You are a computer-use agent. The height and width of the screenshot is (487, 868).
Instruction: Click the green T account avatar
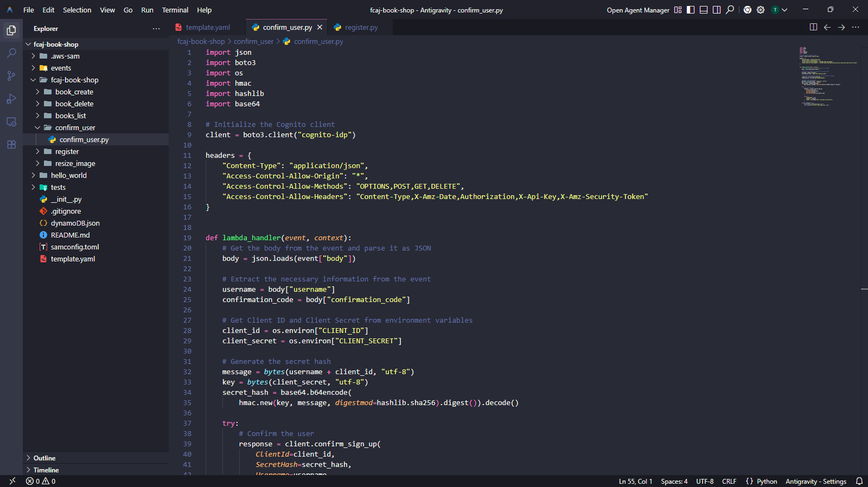[x=775, y=10]
